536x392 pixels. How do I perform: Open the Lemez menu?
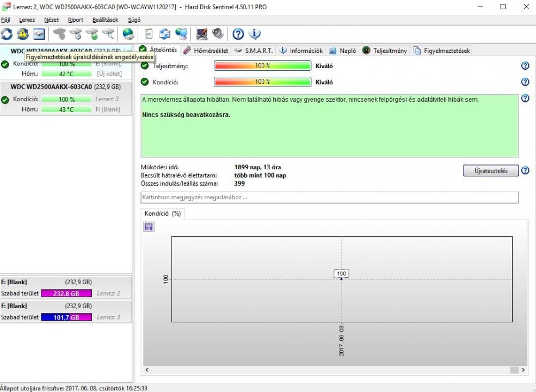click(x=27, y=20)
